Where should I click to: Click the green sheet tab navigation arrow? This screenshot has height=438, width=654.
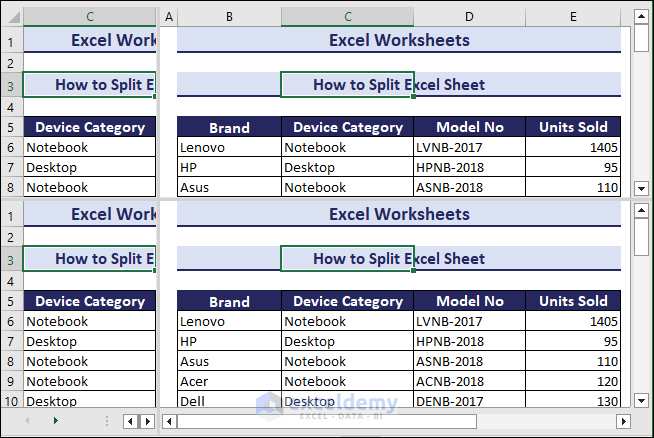point(55,421)
